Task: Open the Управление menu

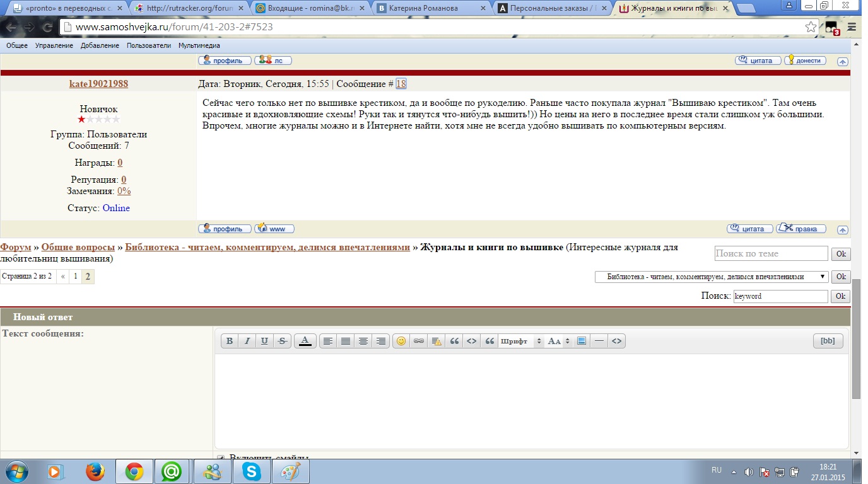Action: pyautogui.click(x=54, y=45)
